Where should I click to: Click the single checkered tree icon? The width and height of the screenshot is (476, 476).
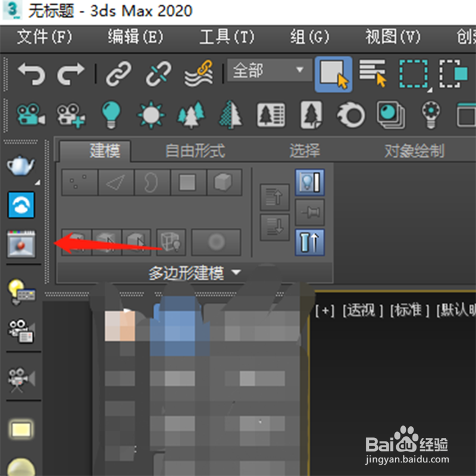tap(231, 115)
